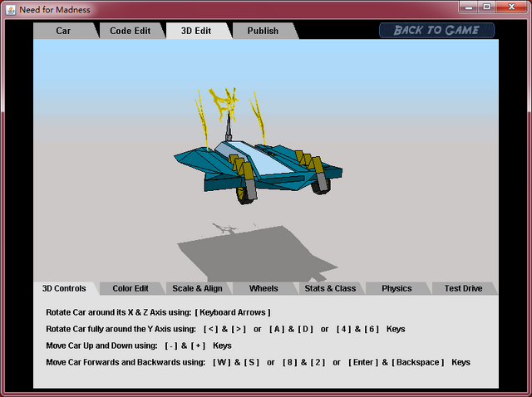
Task: Go to the Publish tab
Action: pyautogui.click(x=263, y=31)
